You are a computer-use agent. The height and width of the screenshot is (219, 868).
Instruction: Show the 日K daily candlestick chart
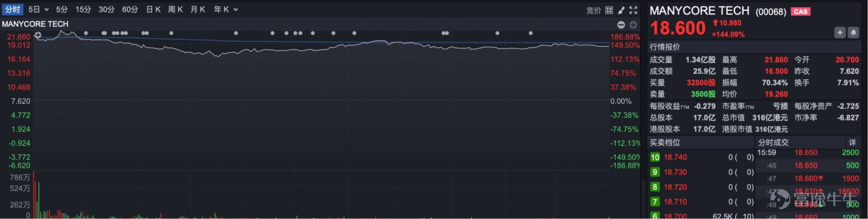(x=154, y=10)
